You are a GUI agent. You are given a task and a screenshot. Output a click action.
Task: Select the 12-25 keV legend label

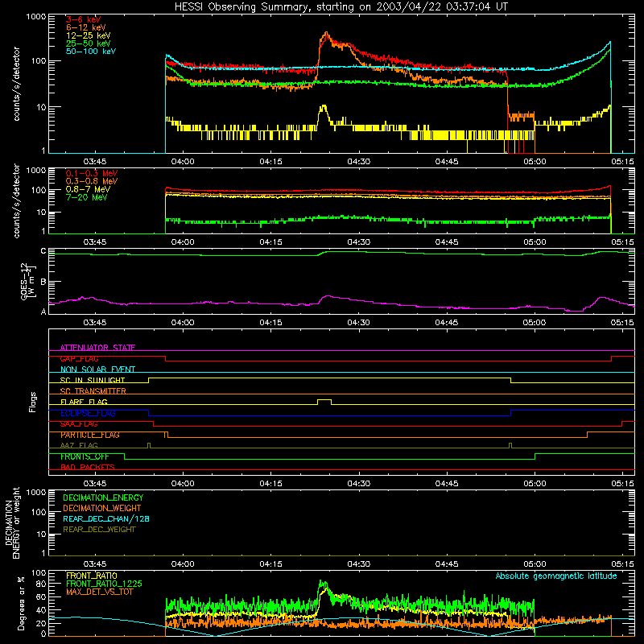click(89, 35)
